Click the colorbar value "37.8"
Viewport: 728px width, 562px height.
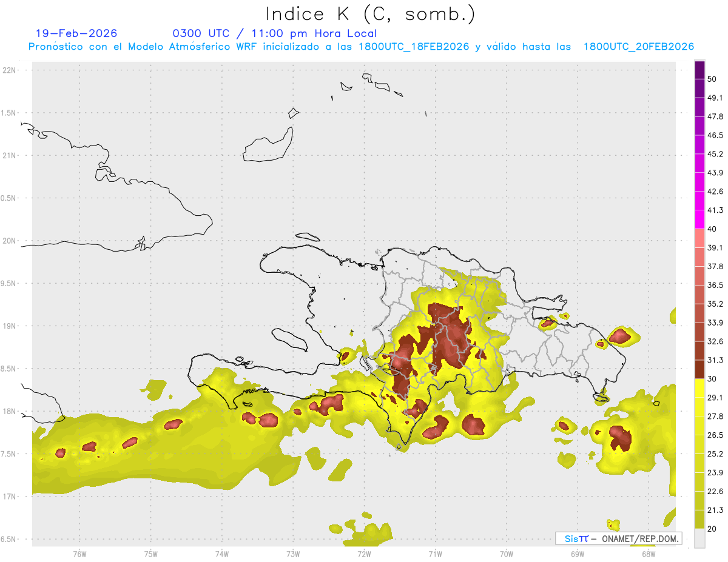tap(715, 266)
